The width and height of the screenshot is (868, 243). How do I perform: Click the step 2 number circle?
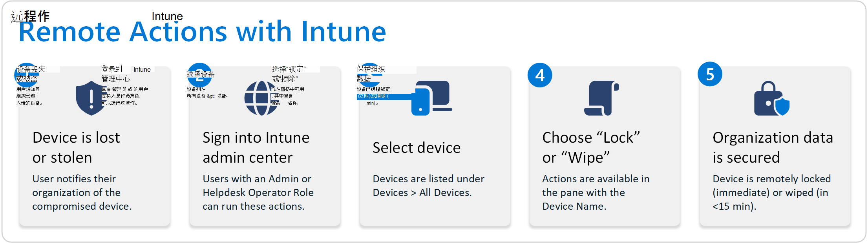[199, 75]
